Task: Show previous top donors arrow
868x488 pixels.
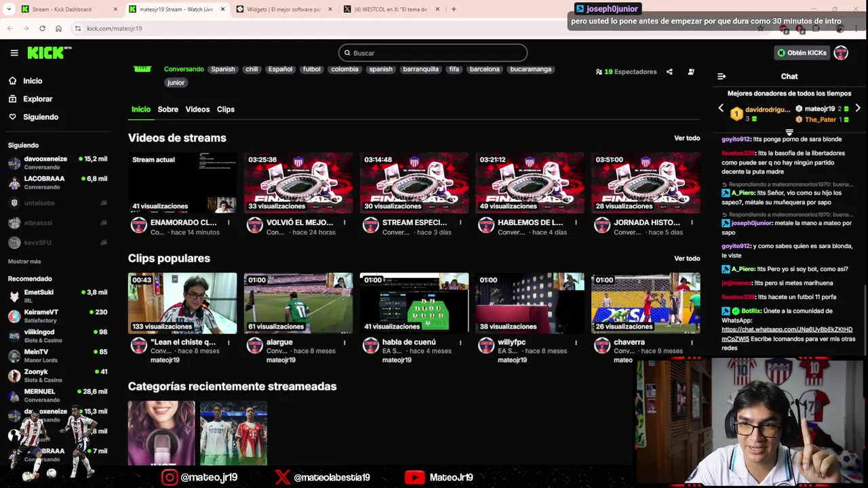Action: [x=721, y=108]
